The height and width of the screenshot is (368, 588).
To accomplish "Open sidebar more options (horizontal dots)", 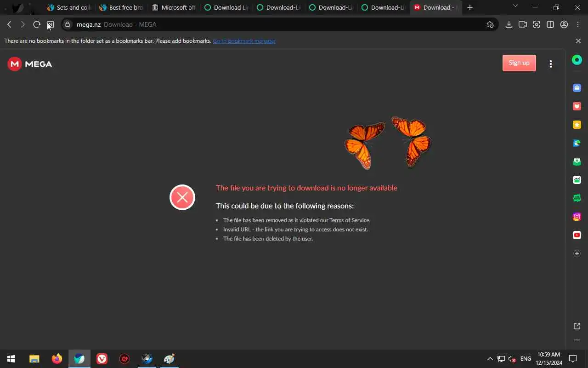I will (x=577, y=340).
